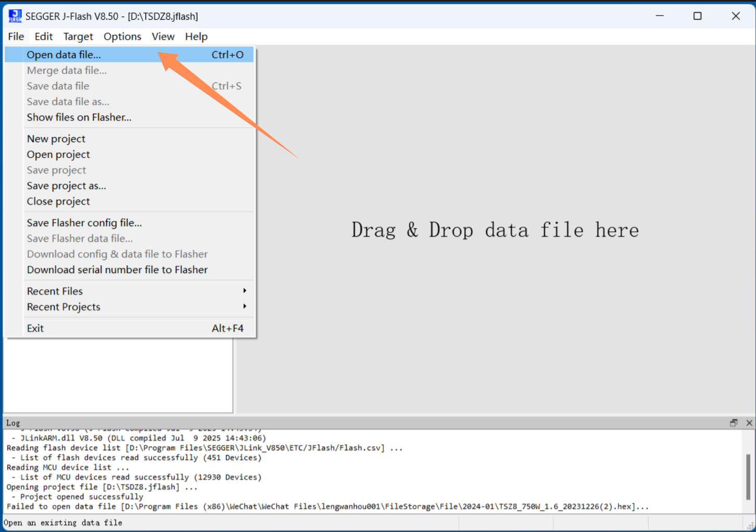Viewport: 756px width, 532px height.
Task: Click the 'Reading MCU device list' log line
Action: pos(68,467)
